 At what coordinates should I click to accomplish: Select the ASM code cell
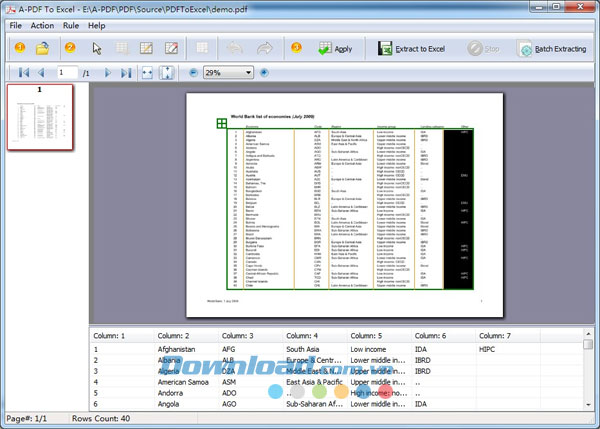coord(229,382)
